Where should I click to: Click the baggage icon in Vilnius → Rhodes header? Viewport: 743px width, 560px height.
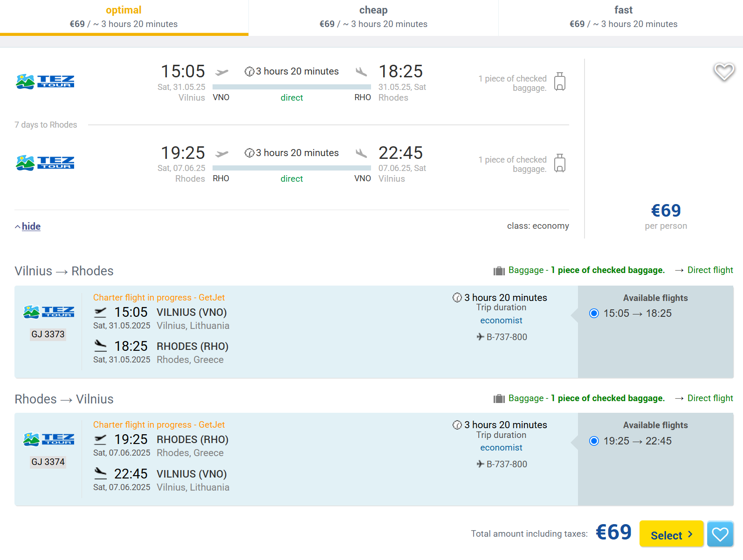(x=499, y=271)
